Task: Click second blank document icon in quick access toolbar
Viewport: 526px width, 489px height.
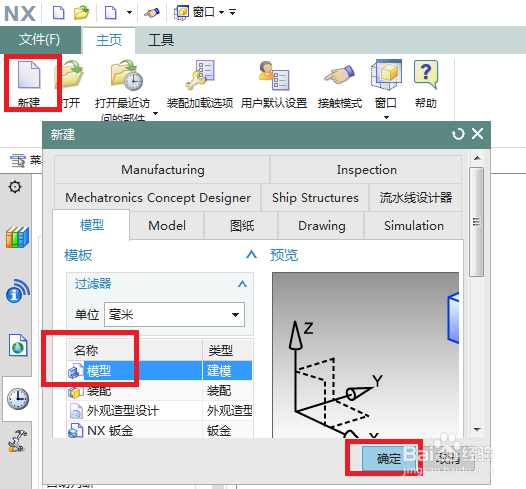Action: point(111,13)
